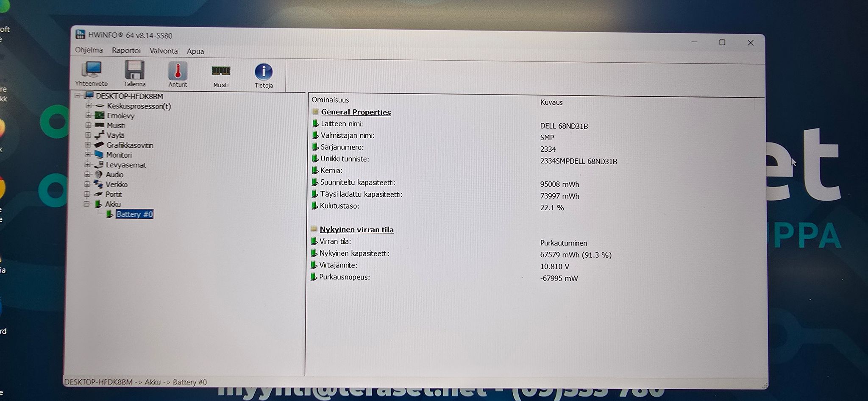Click the Tallenna floppy disk icon

tap(134, 74)
